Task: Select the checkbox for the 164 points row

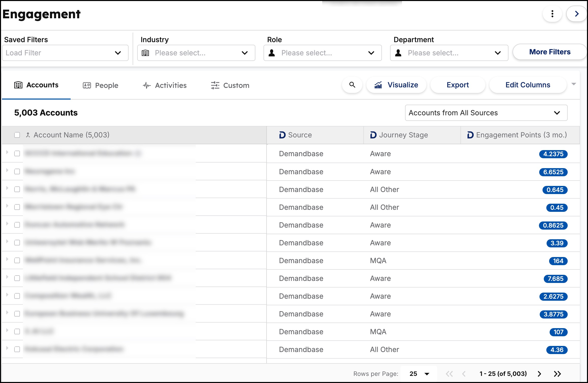Action: click(17, 260)
